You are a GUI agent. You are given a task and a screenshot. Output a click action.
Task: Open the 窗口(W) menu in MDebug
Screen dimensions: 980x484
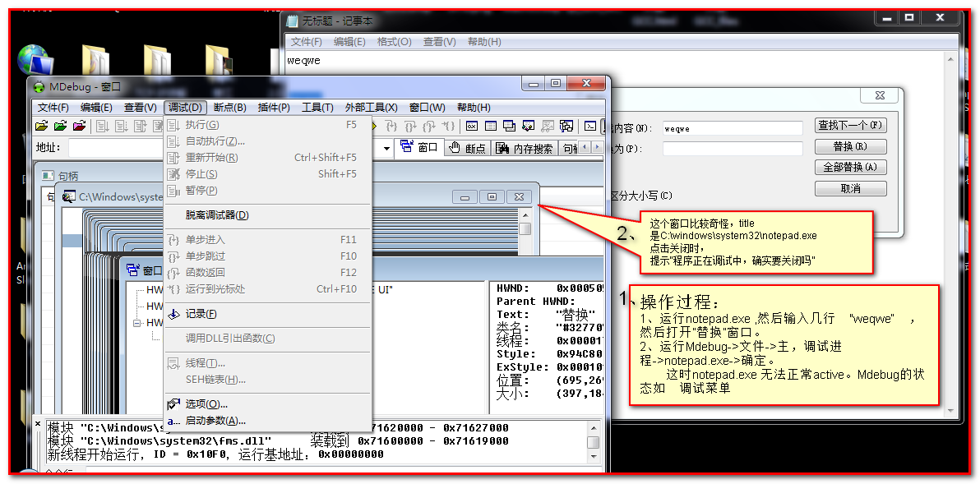(428, 108)
